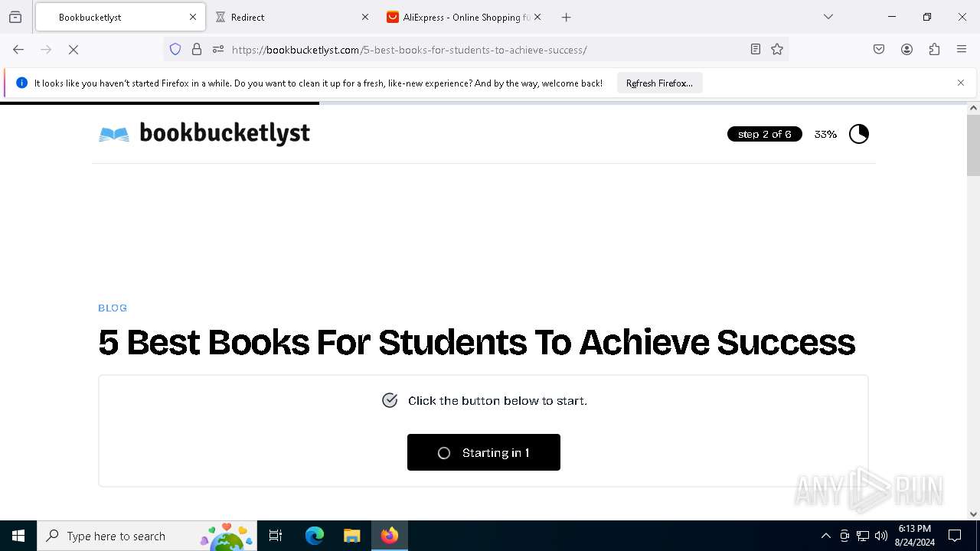Click the page vertical scrollbar thumb

[x=973, y=145]
